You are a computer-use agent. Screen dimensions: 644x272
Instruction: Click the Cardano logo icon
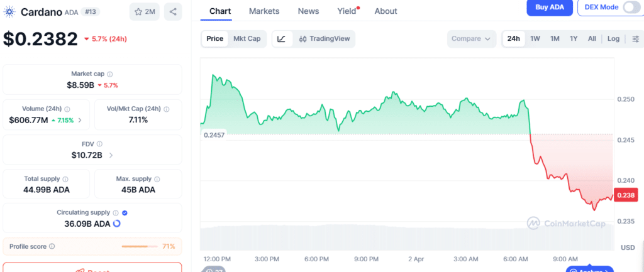pos(10,11)
